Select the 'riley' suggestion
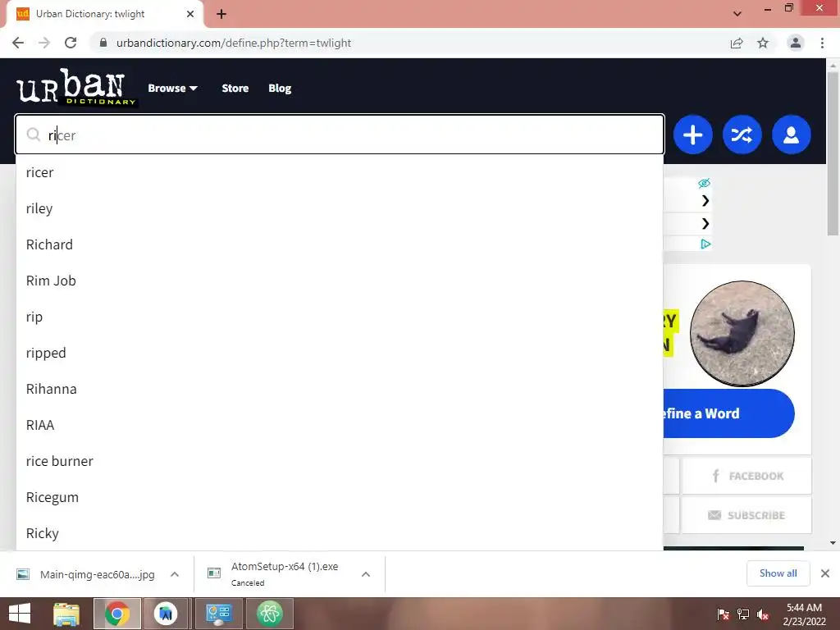 (340, 208)
